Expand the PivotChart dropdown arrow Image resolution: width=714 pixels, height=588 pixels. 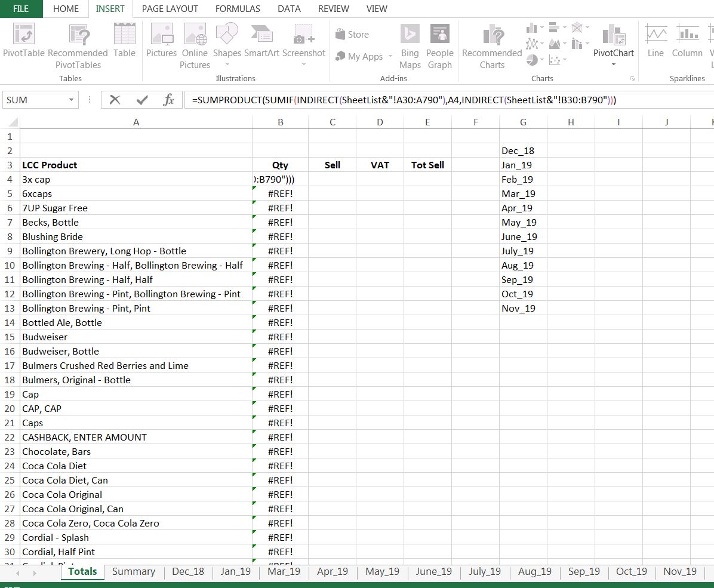click(x=613, y=64)
